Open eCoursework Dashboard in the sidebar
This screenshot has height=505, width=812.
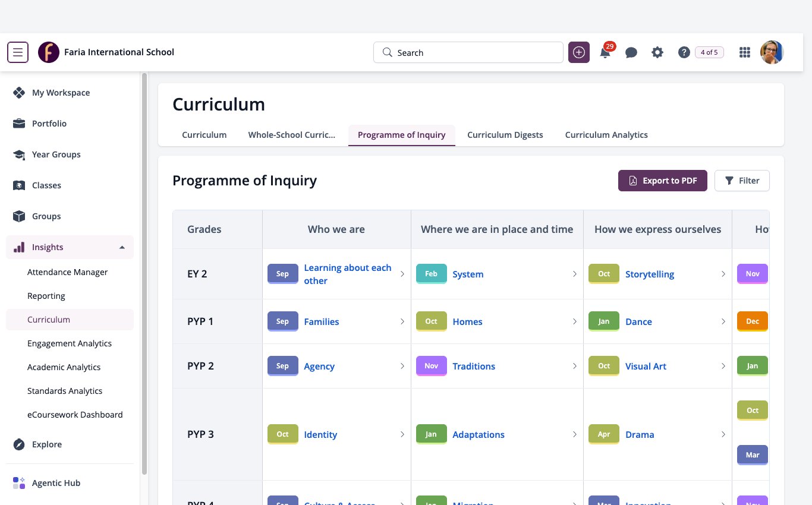coord(75,415)
